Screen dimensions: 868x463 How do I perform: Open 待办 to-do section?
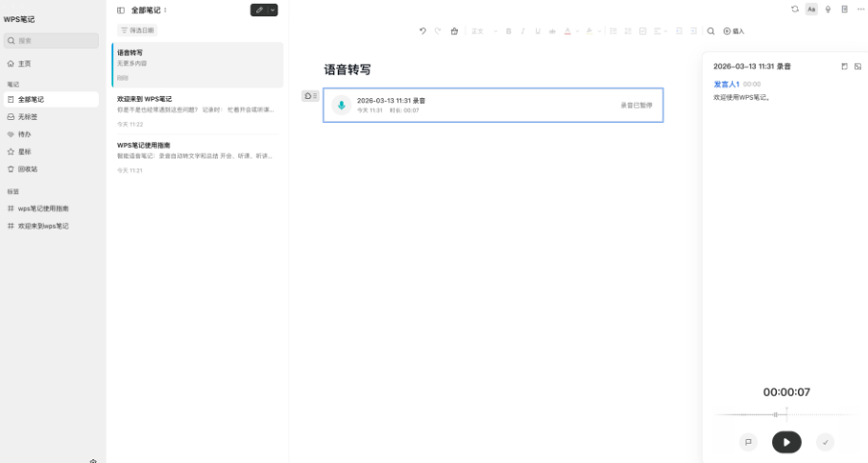51,134
